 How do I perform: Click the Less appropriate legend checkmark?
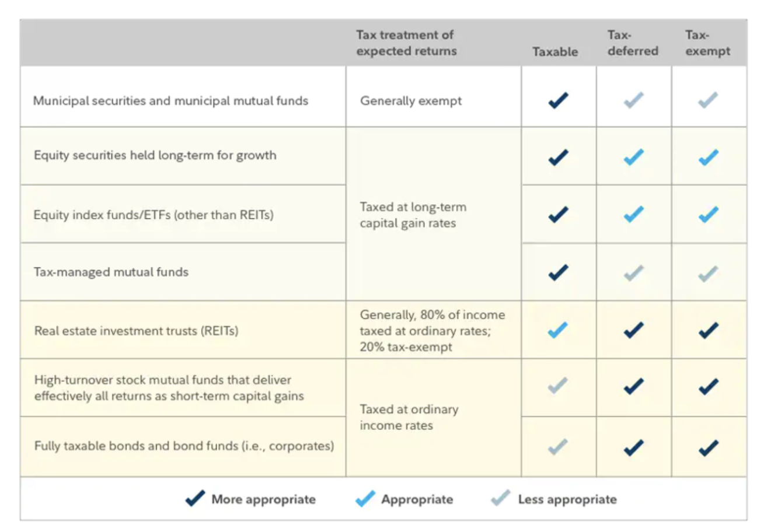pyautogui.click(x=500, y=499)
